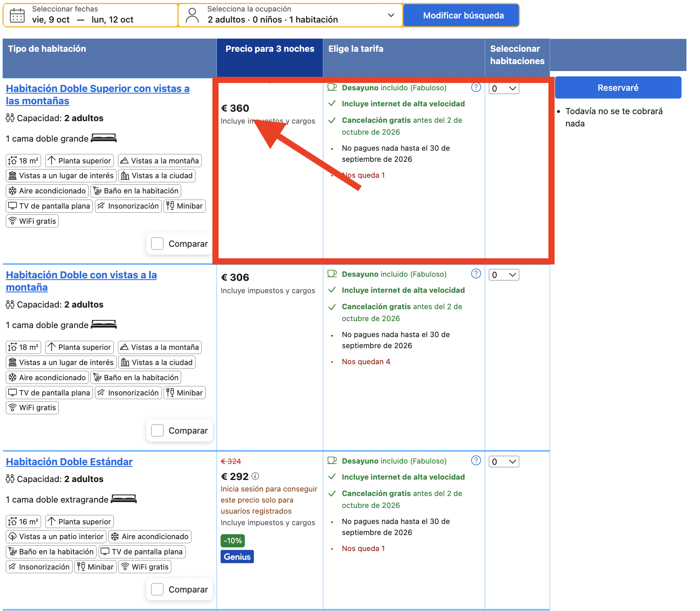Screen dimensions: 700x611
Task: Open room quantity dropdown for Estándar room
Action: tap(504, 462)
